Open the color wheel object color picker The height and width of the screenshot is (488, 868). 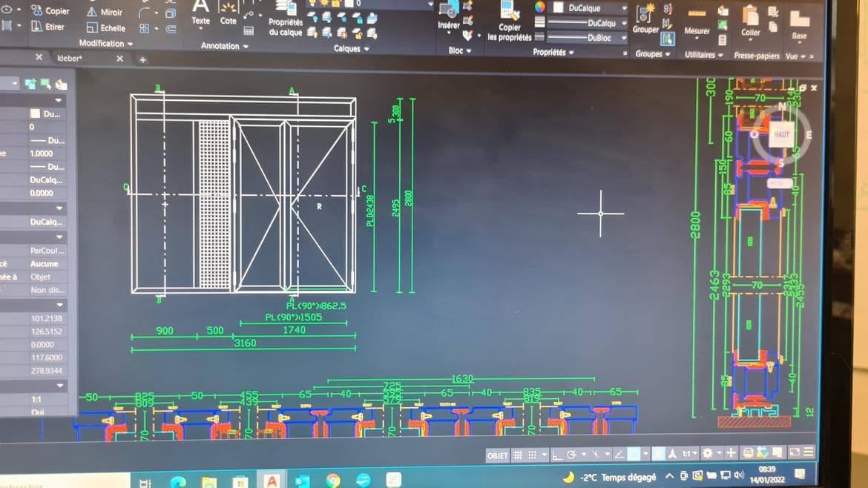[540, 7]
